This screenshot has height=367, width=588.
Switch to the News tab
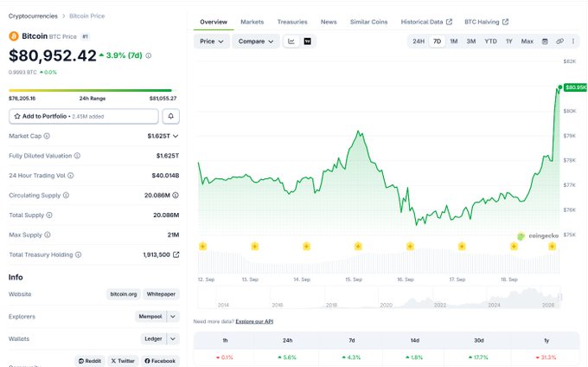tap(329, 22)
